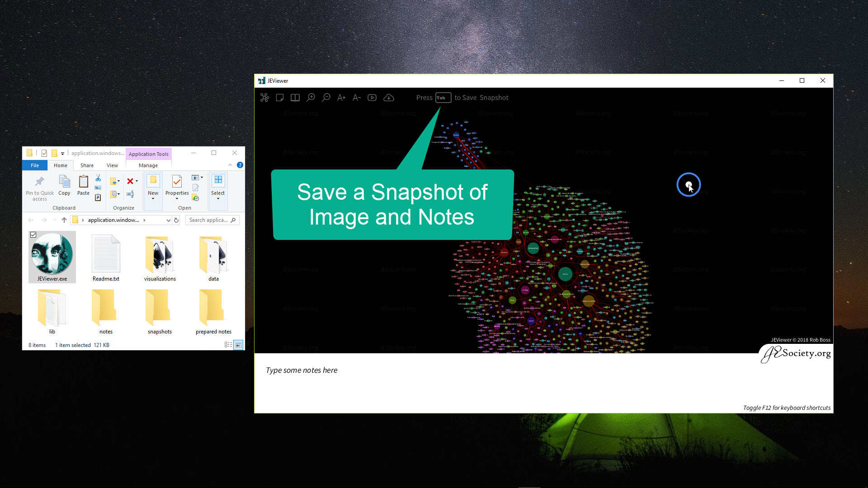
Task: Zoom in with the magnifier plus icon
Action: click(x=311, y=98)
